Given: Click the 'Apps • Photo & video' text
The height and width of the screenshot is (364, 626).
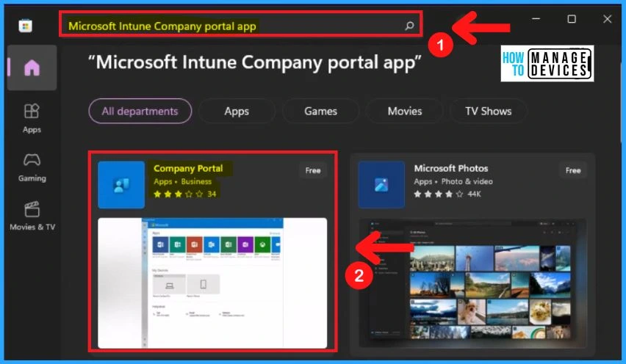Looking at the screenshot, I should click(453, 181).
